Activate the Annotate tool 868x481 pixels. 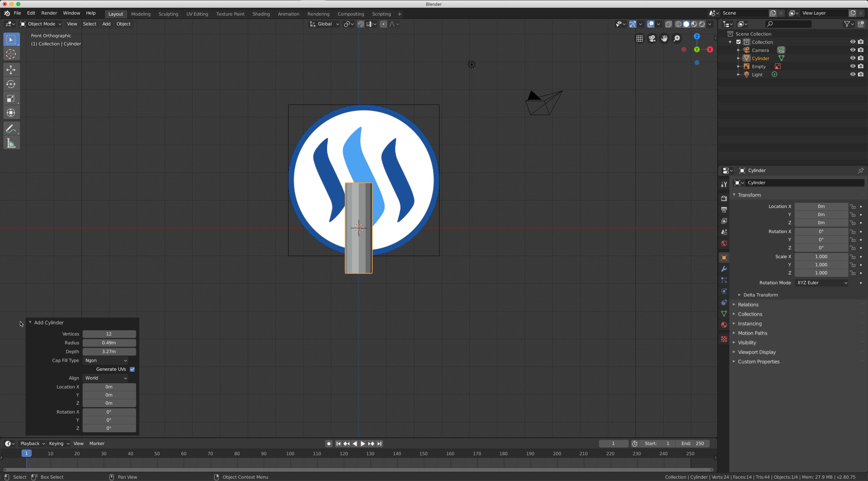pyautogui.click(x=11, y=129)
